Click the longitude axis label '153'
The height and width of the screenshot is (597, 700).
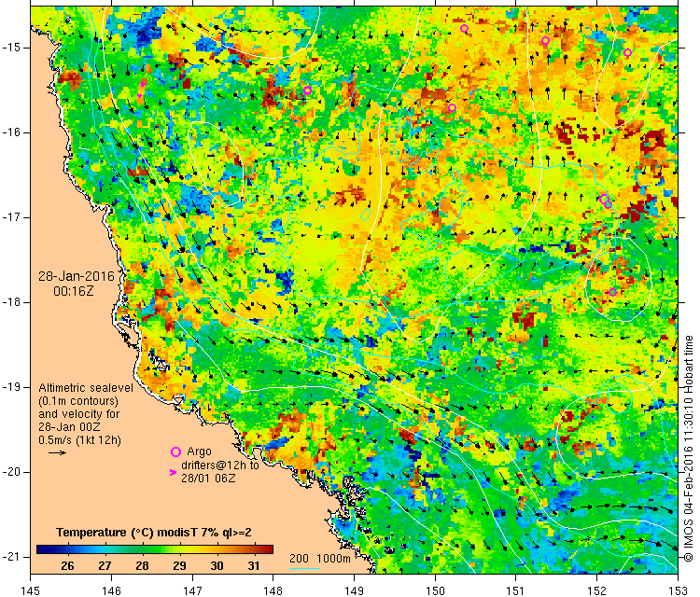click(679, 590)
